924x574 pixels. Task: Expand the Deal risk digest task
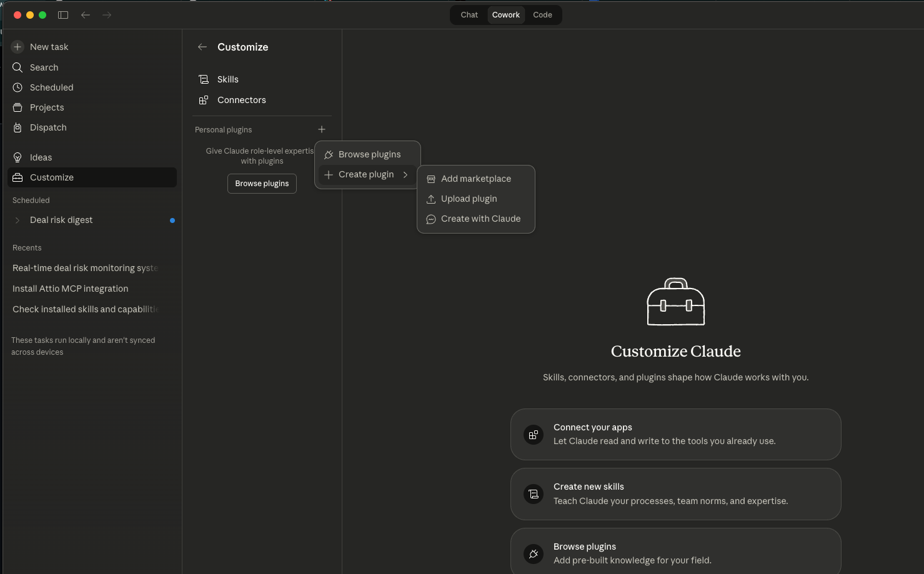coord(17,220)
